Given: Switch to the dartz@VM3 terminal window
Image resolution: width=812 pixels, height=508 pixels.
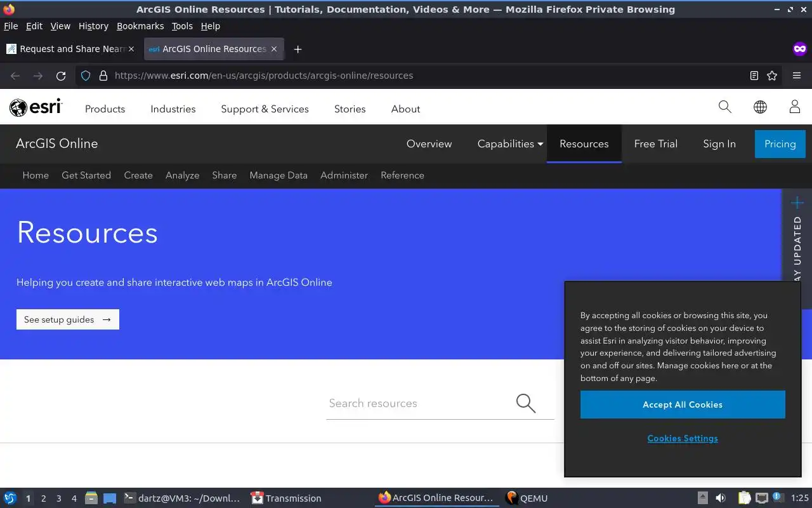Looking at the screenshot, I should pyautogui.click(x=182, y=498).
